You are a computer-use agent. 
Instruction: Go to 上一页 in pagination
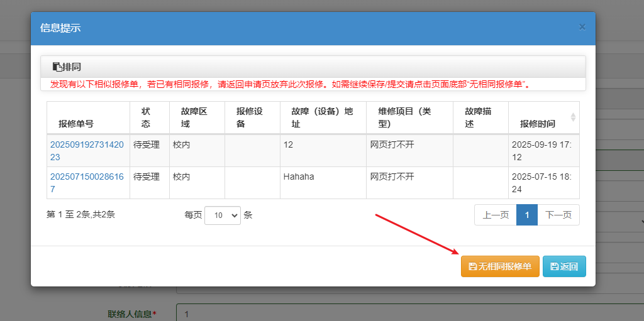tap(496, 215)
